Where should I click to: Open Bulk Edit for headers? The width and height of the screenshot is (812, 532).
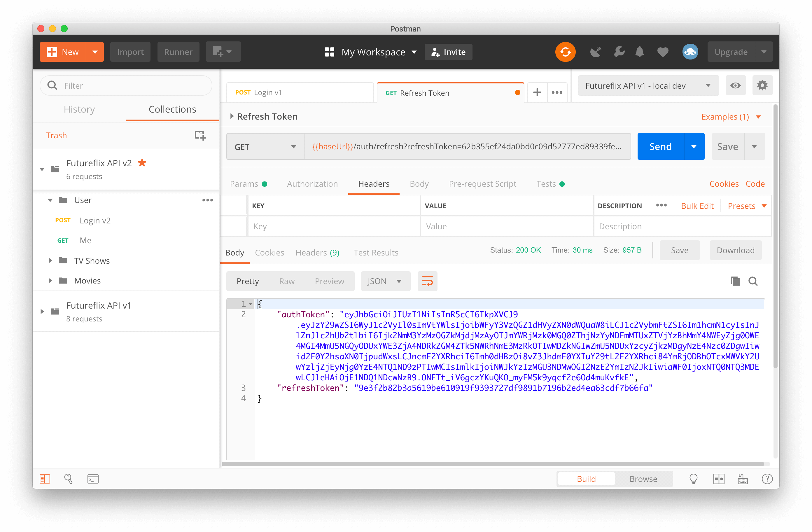697,205
